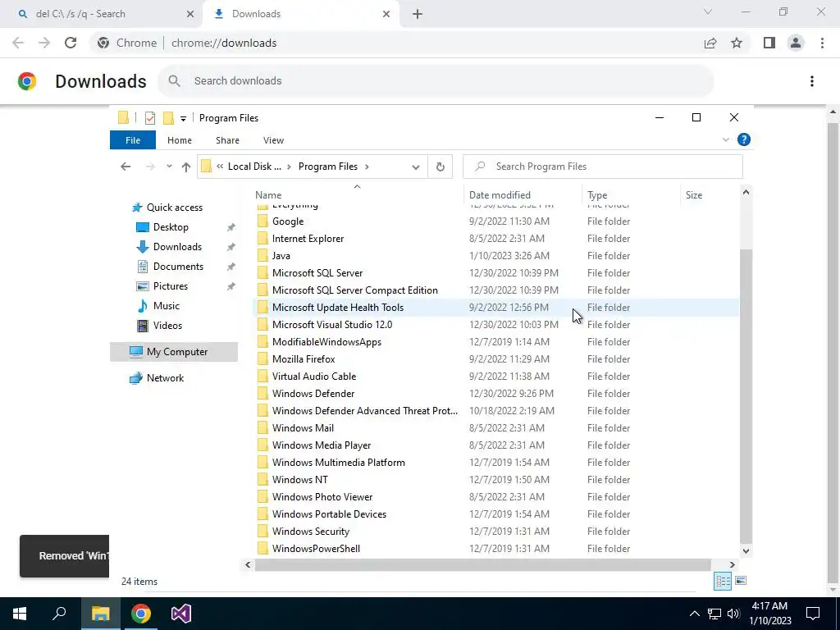Open Explorer help question mark
Viewport: 840px width, 630px height.
click(743, 139)
